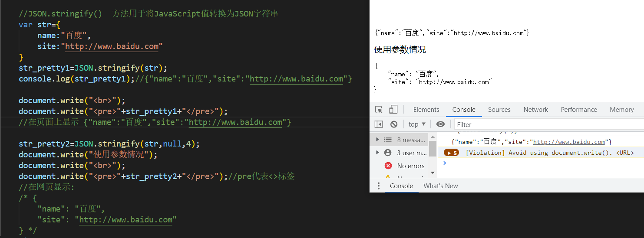Click the console prompt line with blue chevron
This screenshot has width=644, height=238.
pos(541,163)
